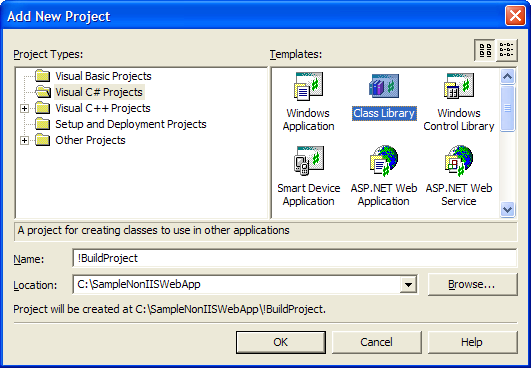Select the Smart Device Application template icon
This screenshot has height=368, width=531.
coord(309,161)
